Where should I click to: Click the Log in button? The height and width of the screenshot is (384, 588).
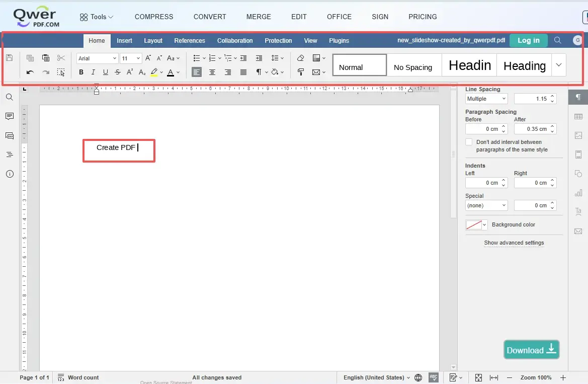point(528,41)
